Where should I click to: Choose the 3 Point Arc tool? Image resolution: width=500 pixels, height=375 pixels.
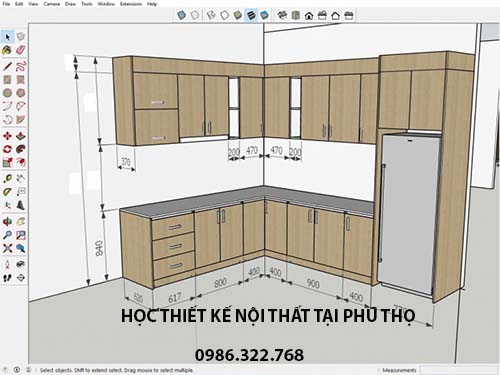tap(7, 119)
